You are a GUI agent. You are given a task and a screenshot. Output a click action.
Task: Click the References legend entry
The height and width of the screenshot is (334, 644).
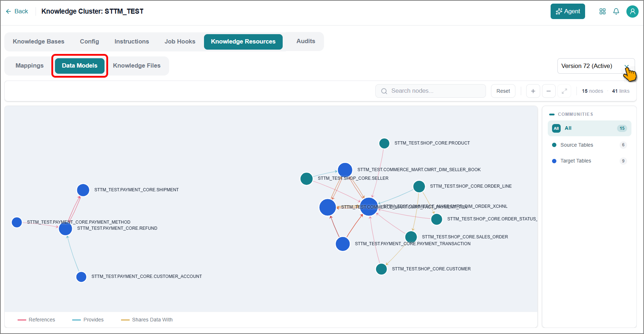(36, 320)
